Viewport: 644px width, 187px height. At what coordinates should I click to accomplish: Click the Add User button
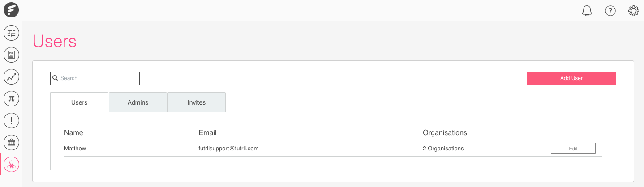point(571,78)
